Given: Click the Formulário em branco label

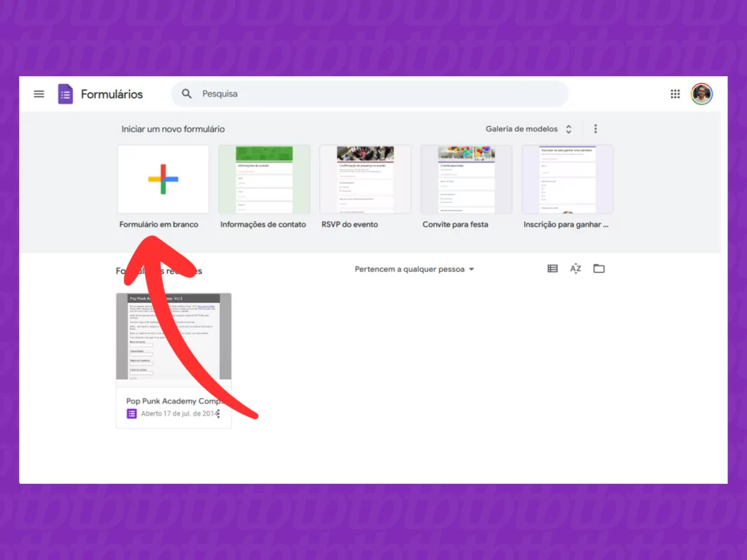Looking at the screenshot, I should 159,224.
